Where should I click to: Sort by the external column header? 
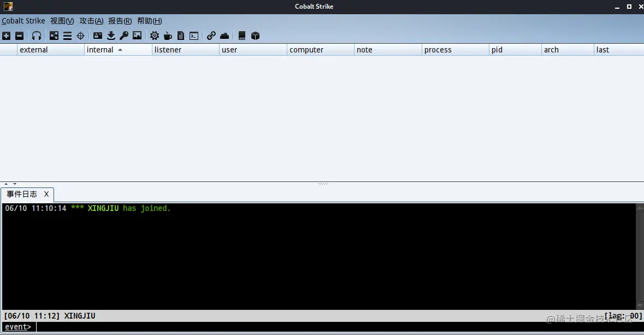pos(50,50)
